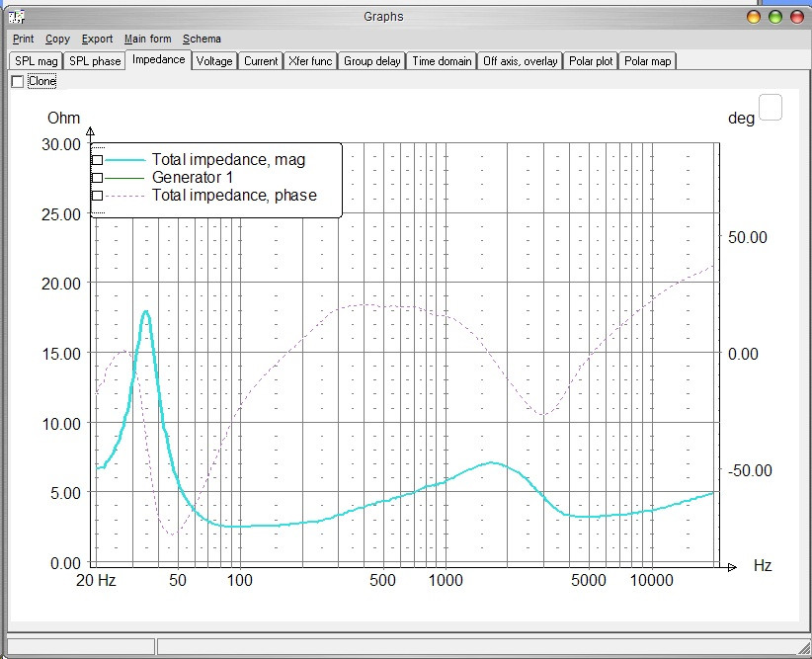Switch to the Polar plot tab
The height and width of the screenshot is (659, 812).
point(591,61)
